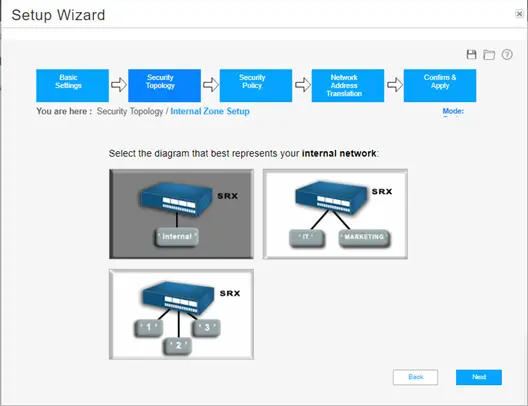Select the single Internal zone diagram
Viewport: 528px width, 406px height.
pyautogui.click(x=181, y=214)
